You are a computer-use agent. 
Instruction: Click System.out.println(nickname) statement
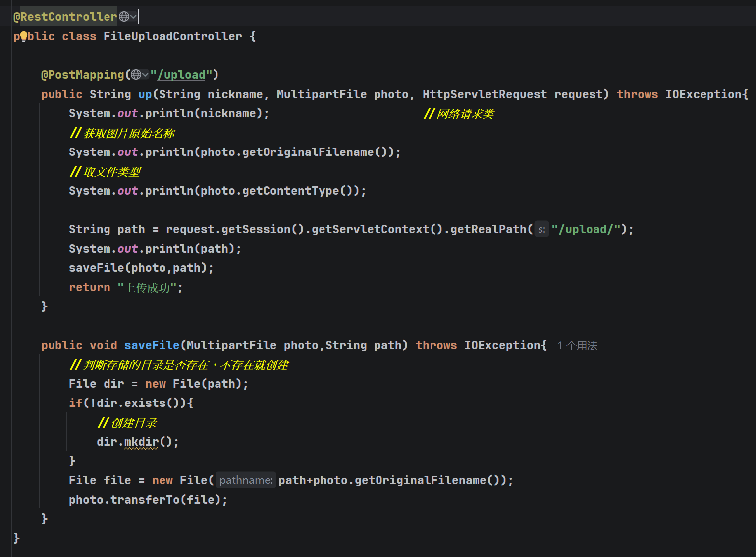point(169,113)
